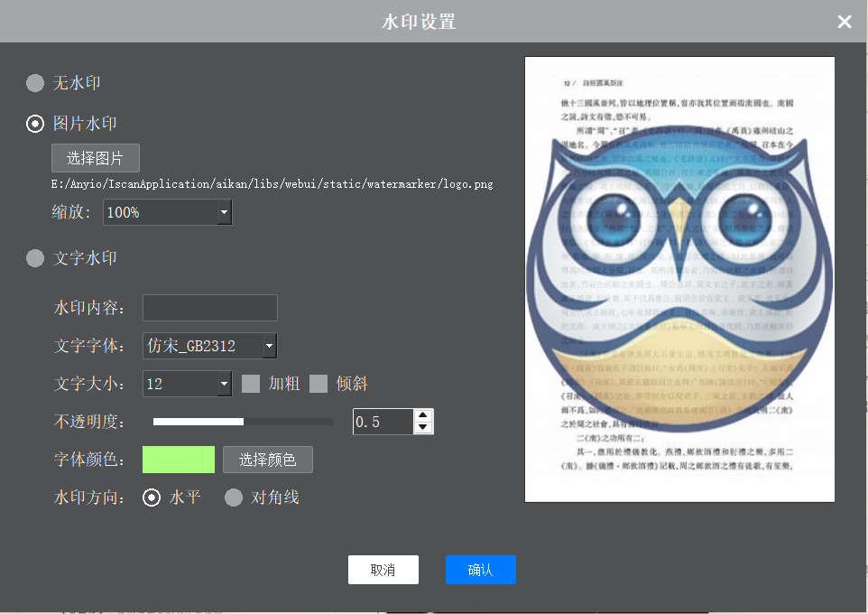
Task: Confirm settings with the 确认 button
Action: click(481, 570)
